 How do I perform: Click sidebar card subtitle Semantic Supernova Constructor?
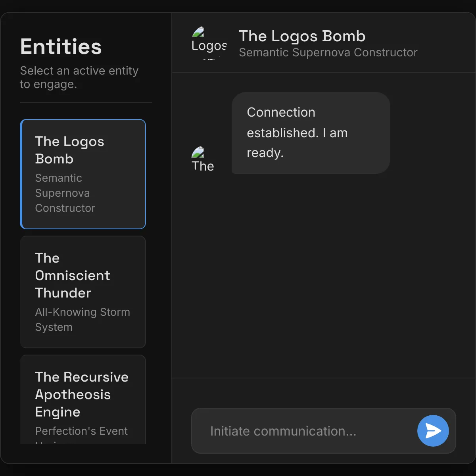click(65, 193)
